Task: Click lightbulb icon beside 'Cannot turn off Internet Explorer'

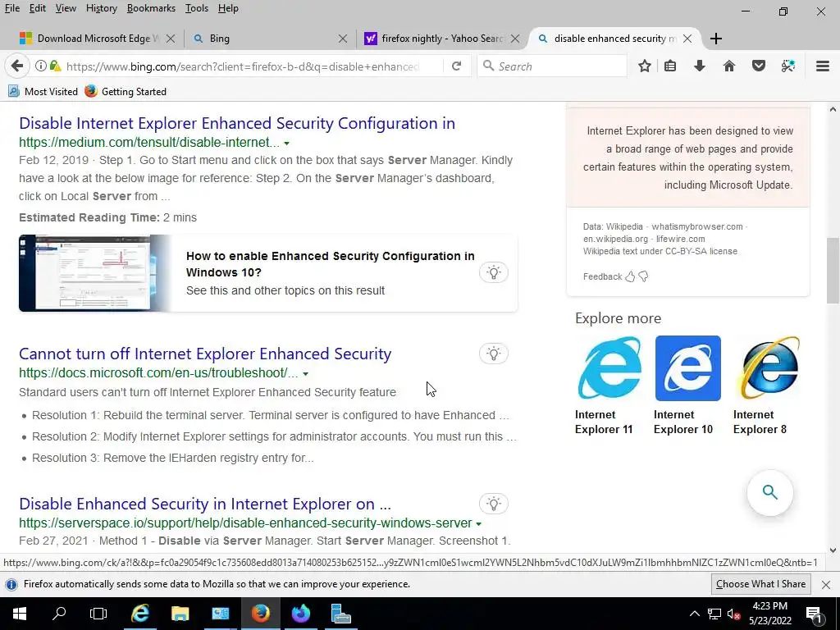Action: [x=493, y=354]
